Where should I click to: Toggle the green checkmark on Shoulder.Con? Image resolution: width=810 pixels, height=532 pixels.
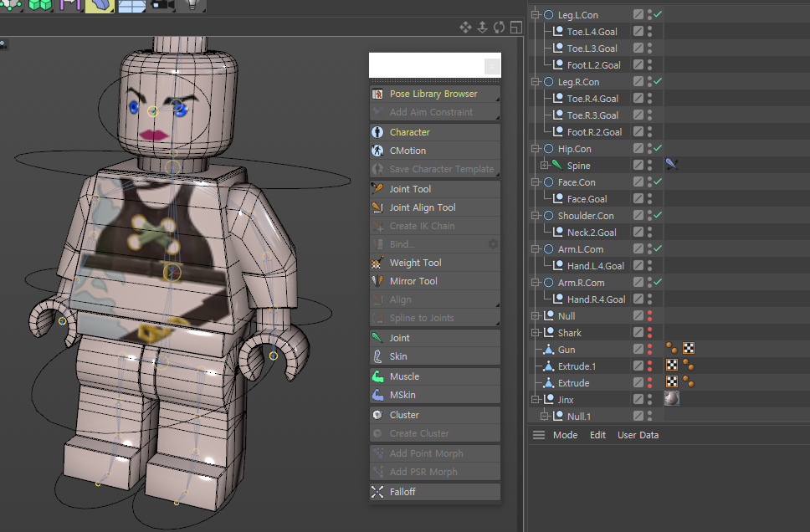click(x=658, y=215)
